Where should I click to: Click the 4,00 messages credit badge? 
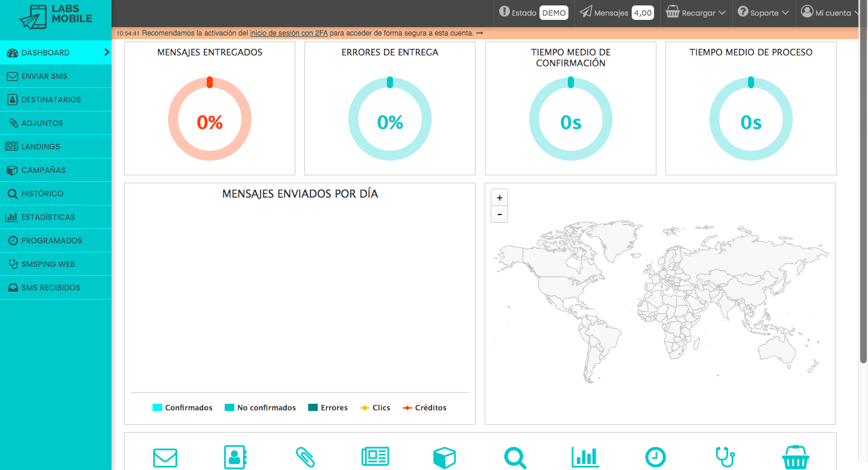tap(643, 13)
